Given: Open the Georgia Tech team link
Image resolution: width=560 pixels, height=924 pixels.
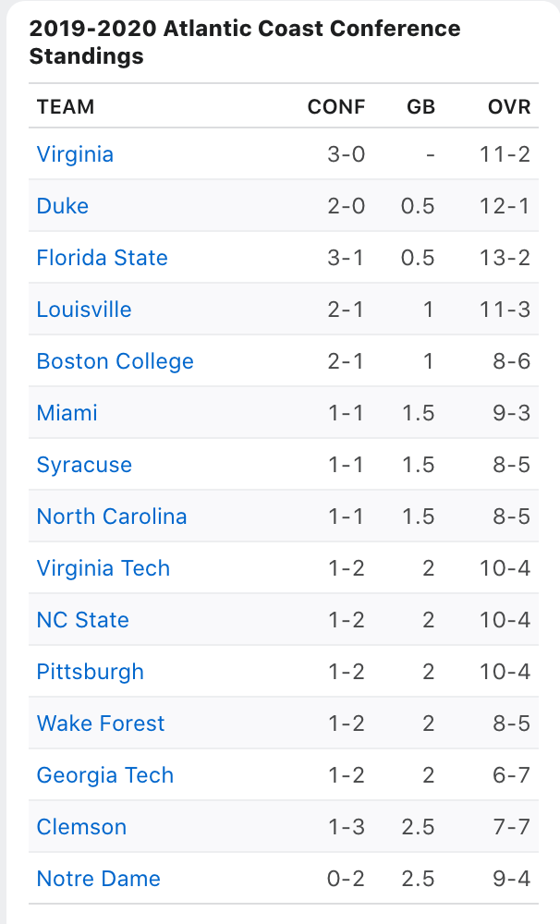Looking at the screenshot, I should (x=105, y=775).
